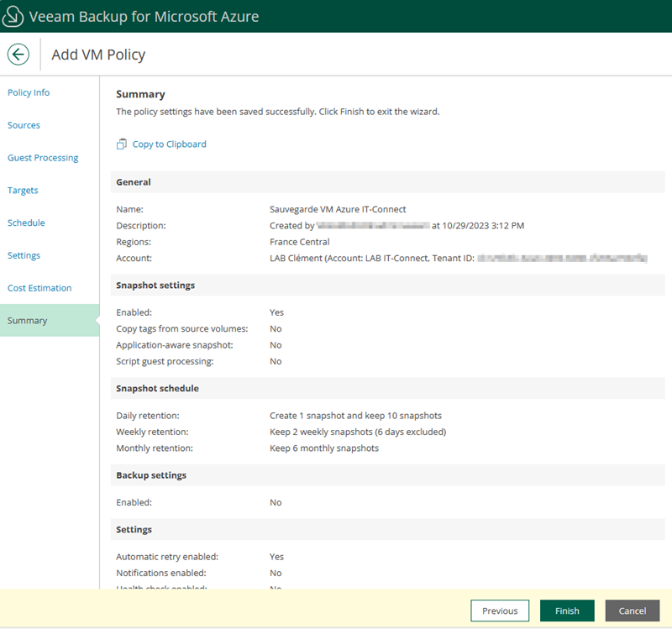
Task: Click the Snapshot settings section header
Action: [x=155, y=286]
